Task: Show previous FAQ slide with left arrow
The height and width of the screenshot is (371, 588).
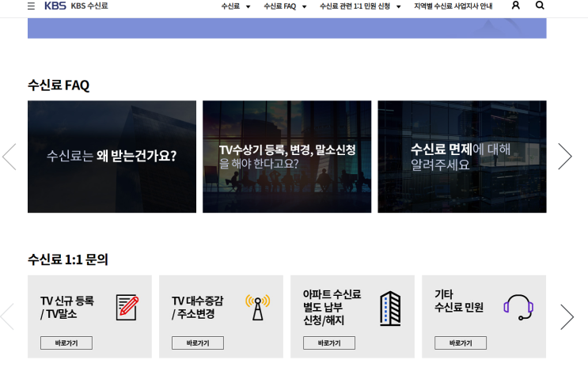Action: (x=9, y=157)
